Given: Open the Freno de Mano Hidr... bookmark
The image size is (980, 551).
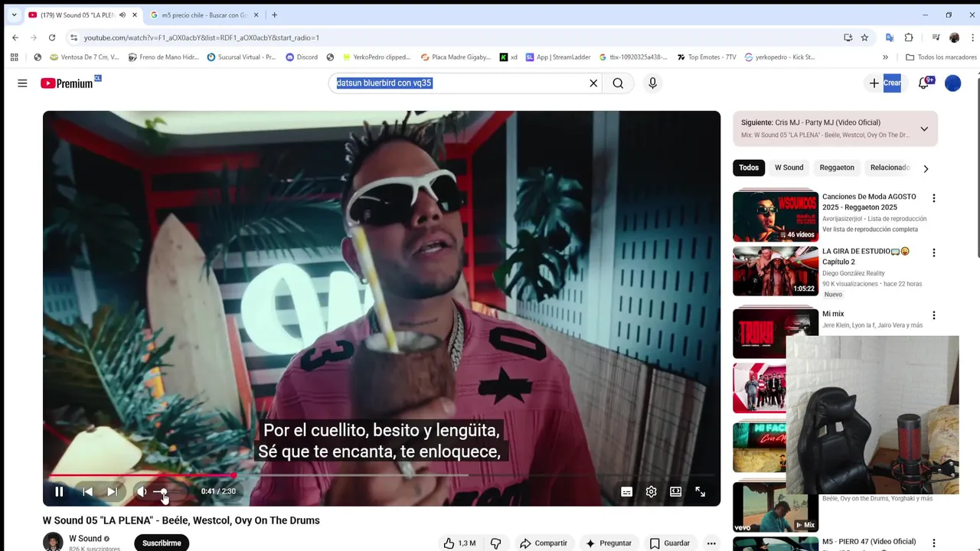Looking at the screenshot, I should coord(164,57).
